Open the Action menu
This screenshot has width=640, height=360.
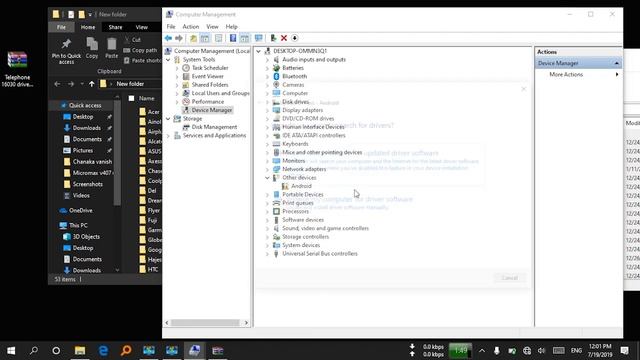click(191, 27)
